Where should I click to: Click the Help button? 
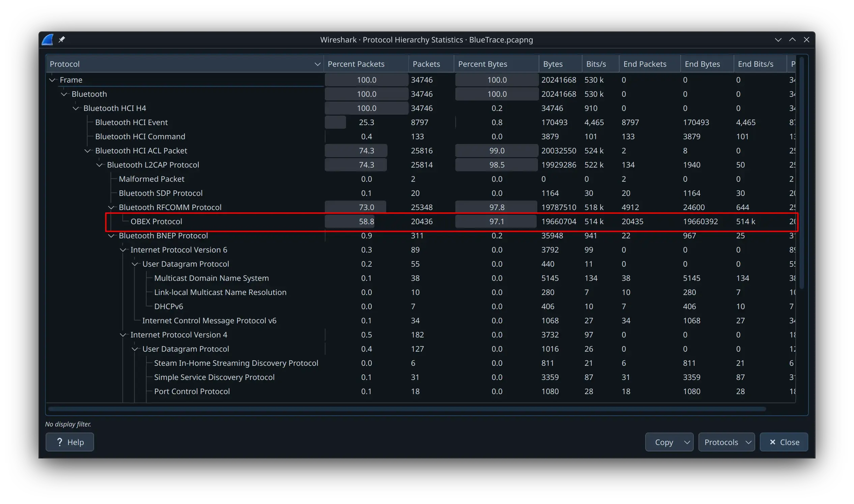69,442
